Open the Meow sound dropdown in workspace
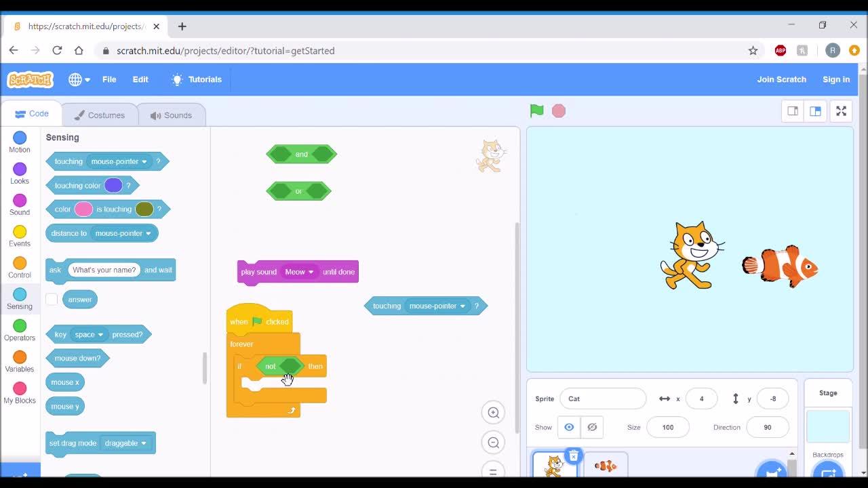The image size is (868, 488). tap(299, 272)
